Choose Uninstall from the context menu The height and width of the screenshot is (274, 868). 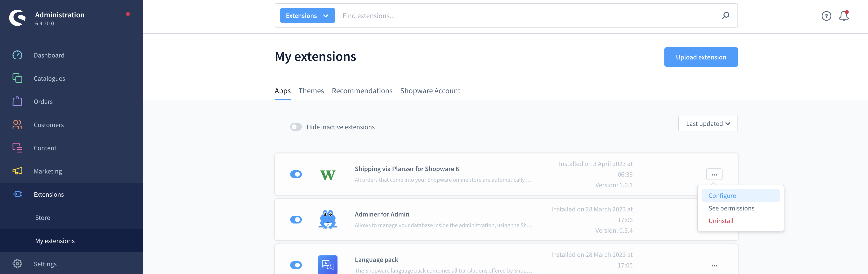click(721, 221)
